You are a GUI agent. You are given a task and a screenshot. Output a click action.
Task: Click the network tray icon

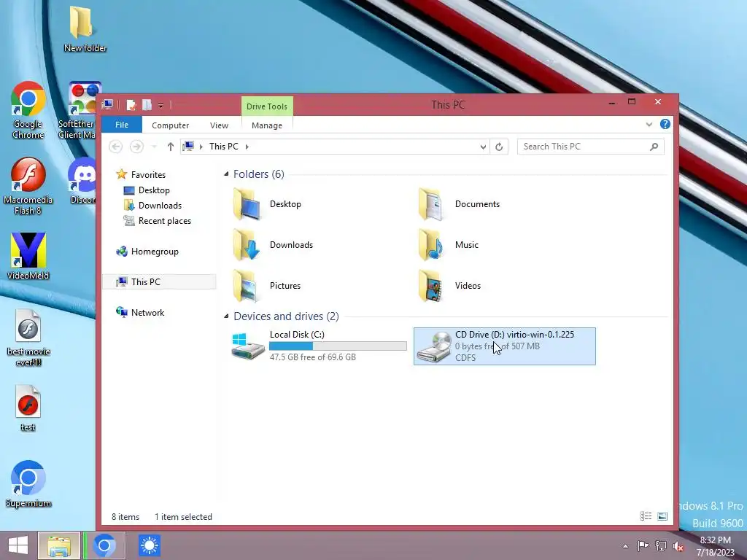[660, 546]
